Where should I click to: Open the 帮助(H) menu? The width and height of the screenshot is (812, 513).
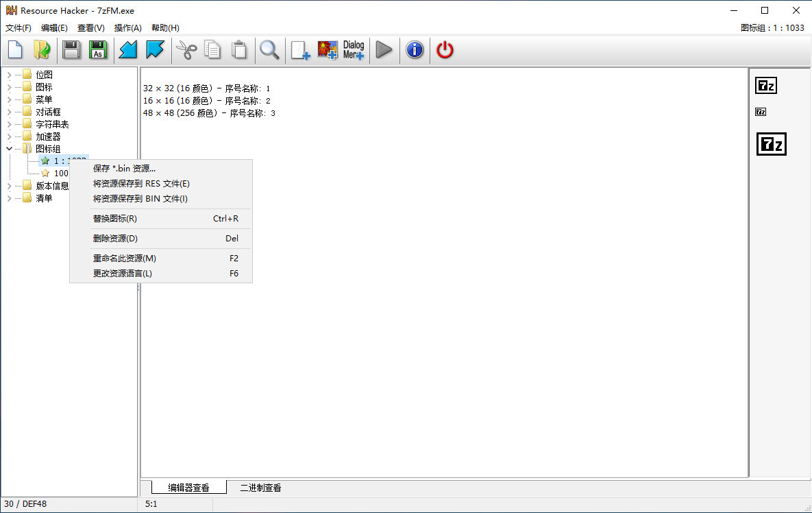[x=165, y=28]
